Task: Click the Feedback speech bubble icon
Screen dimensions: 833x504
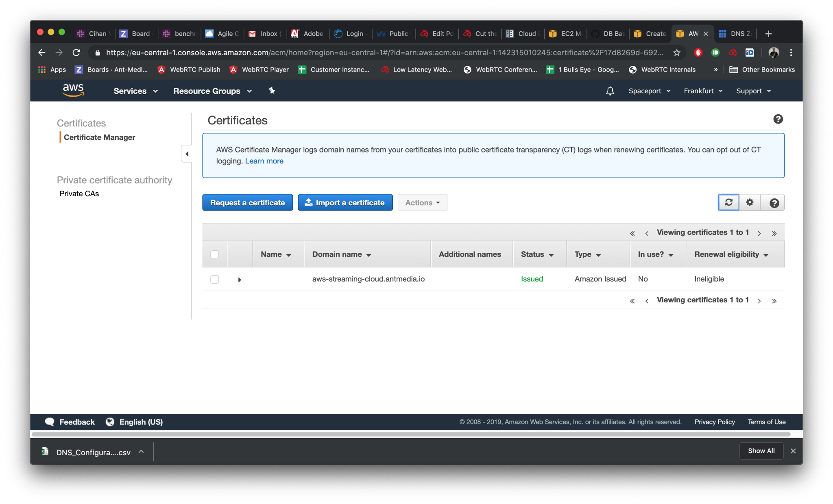Action: coord(50,422)
